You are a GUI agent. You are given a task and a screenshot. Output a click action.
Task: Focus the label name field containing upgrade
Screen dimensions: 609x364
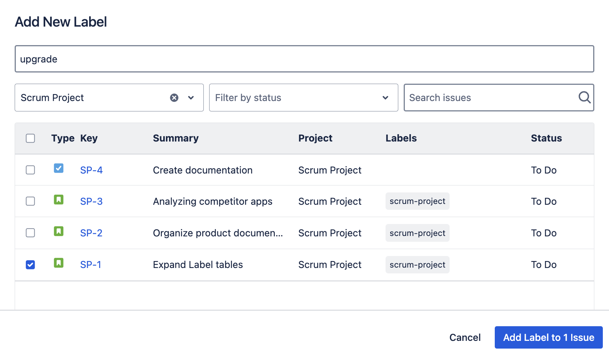coord(304,59)
